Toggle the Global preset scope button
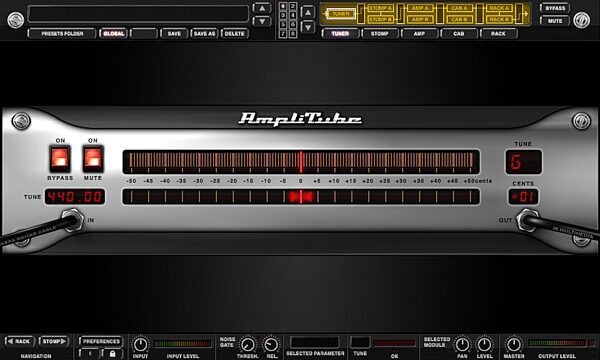The height and width of the screenshot is (360, 600). point(113,34)
